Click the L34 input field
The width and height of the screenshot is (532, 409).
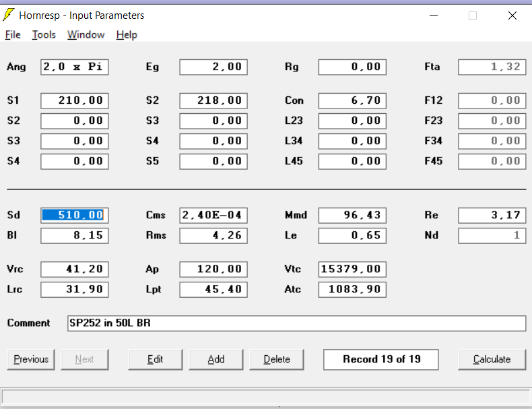[x=352, y=141]
